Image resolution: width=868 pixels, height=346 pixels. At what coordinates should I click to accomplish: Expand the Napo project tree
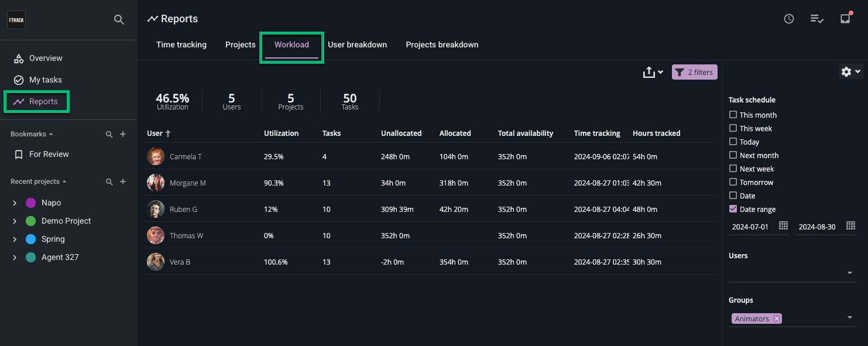pos(15,203)
